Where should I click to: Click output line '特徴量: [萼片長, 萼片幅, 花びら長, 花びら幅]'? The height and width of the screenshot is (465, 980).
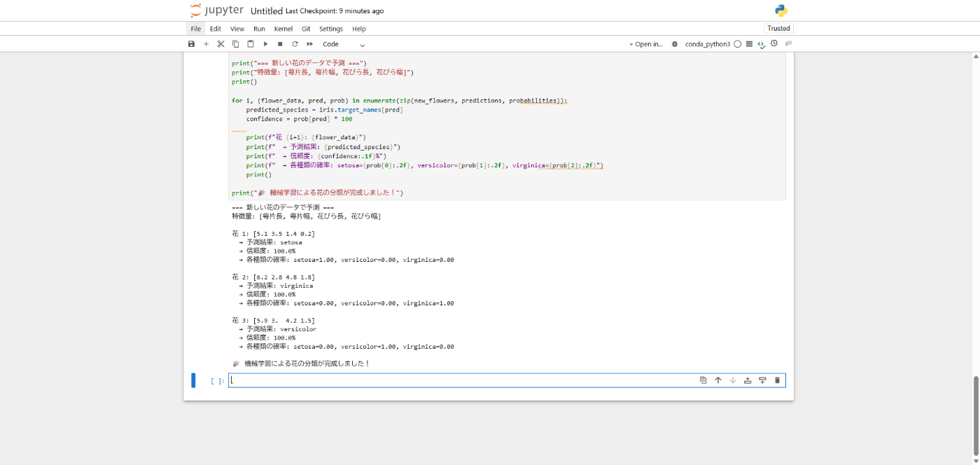click(307, 216)
